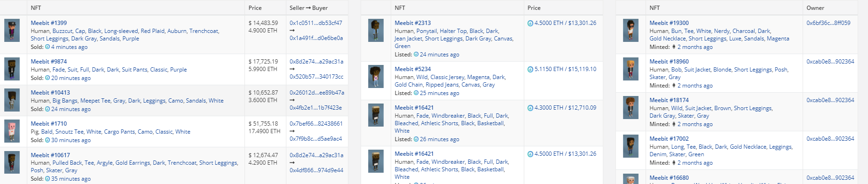The image size is (868, 184).
Task: Open owner address 0x6bf36c...8ff059
Action: pos(829,23)
